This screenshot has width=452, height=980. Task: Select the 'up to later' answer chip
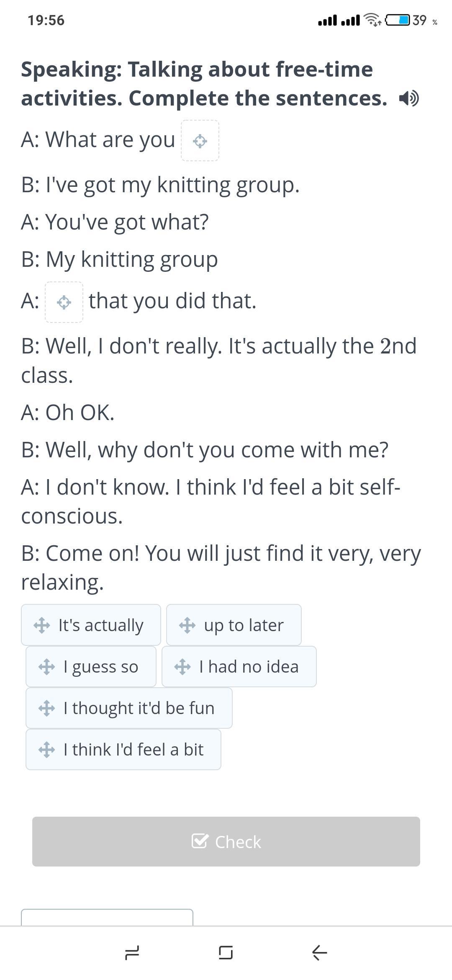tap(244, 625)
